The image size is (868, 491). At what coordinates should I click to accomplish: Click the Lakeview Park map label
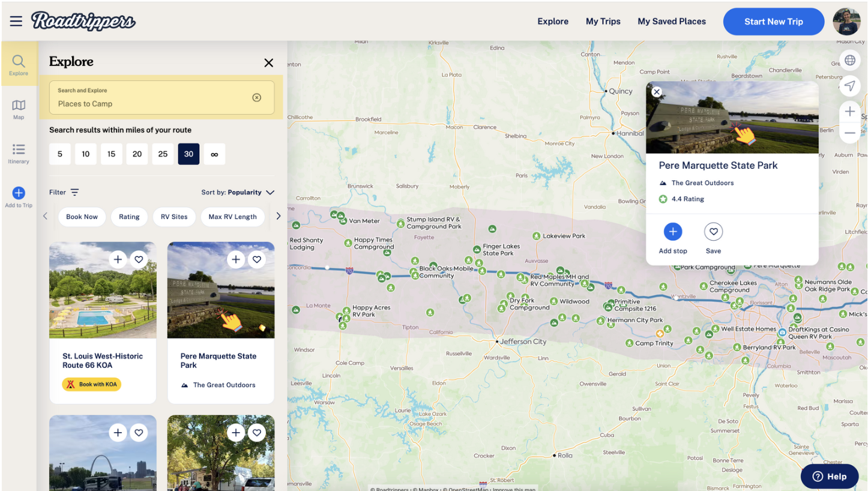click(x=564, y=236)
